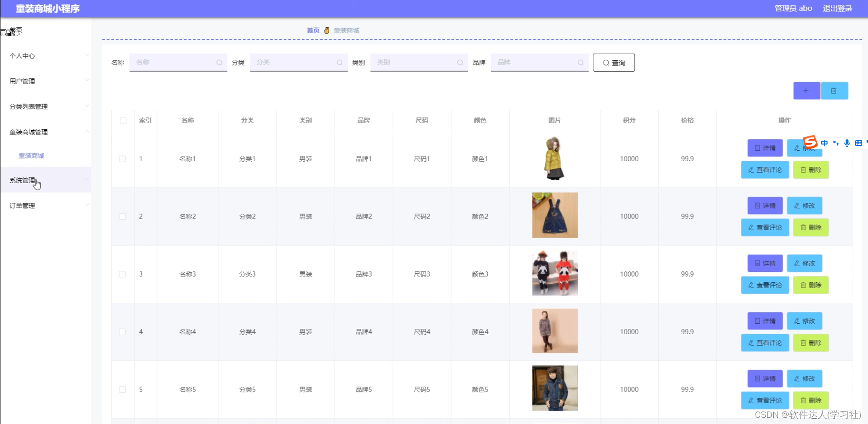This screenshot has width=868, height=424.
Task: Open 详情 for row 名称5
Action: click(x=765, y=379)
